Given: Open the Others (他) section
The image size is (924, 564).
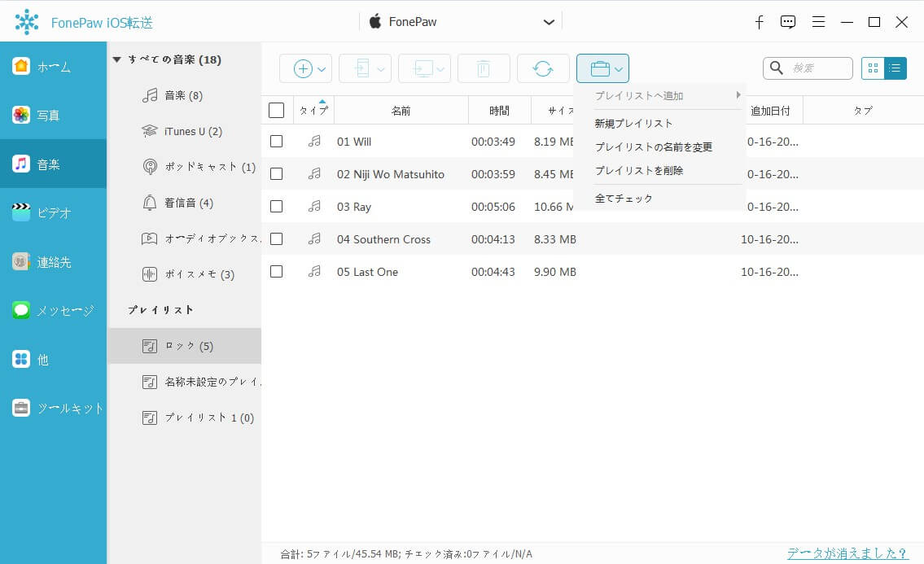Looking at the screenshot, I should pyautogui.click(x=53, y=359).
